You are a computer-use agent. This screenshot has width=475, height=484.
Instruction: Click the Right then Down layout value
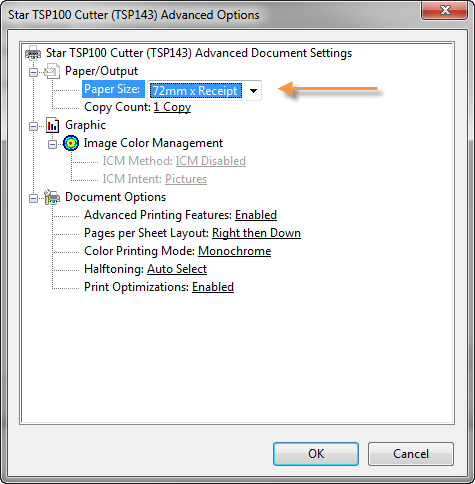tap(256, 233)
